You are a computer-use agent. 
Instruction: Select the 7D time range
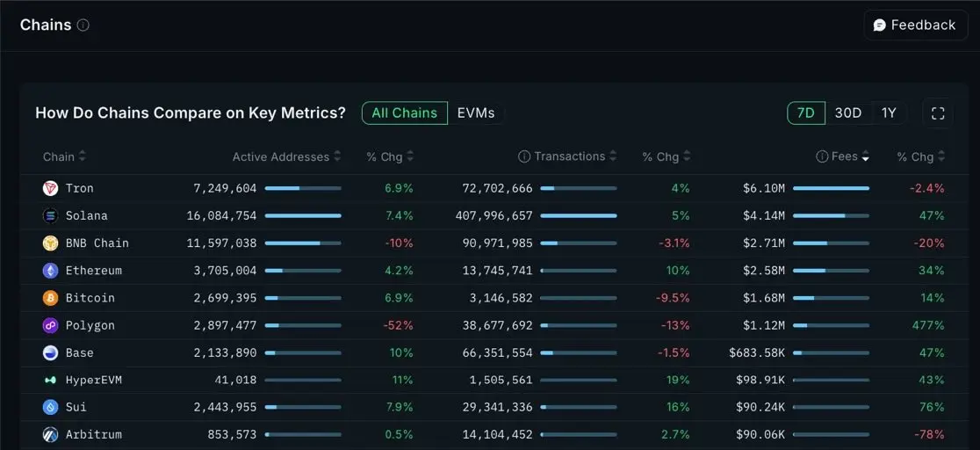click(x=805, y=113)
